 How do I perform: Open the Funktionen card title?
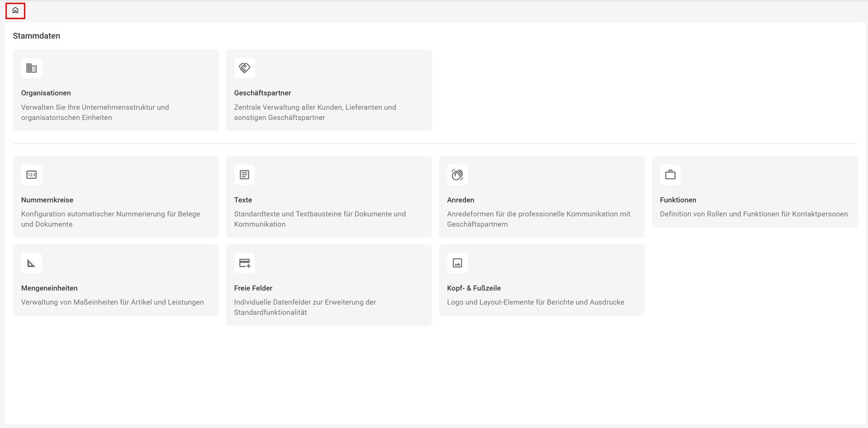(x=678, y=200)
